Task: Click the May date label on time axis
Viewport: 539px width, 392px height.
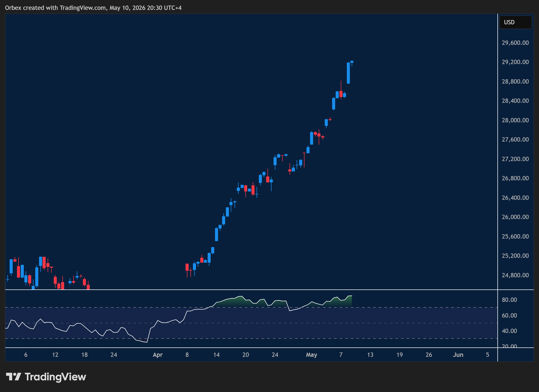Action: (x=311, y=355)
